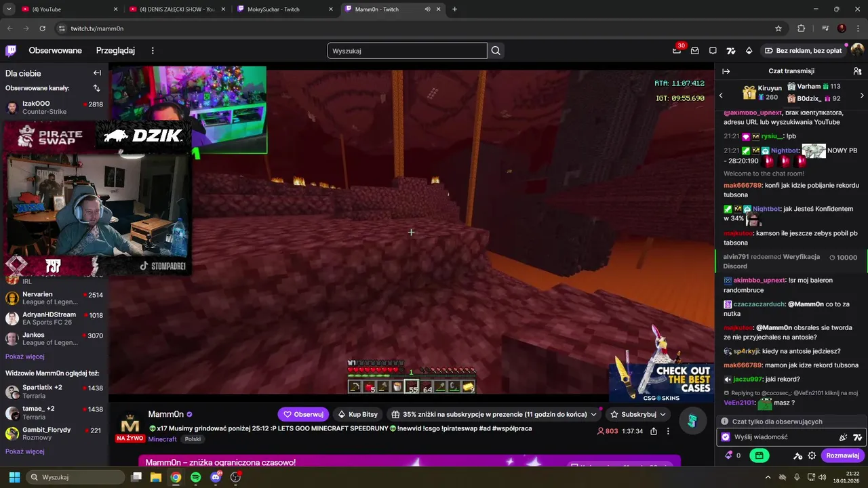Open the Windows Start menu

(x=14, y=477)
